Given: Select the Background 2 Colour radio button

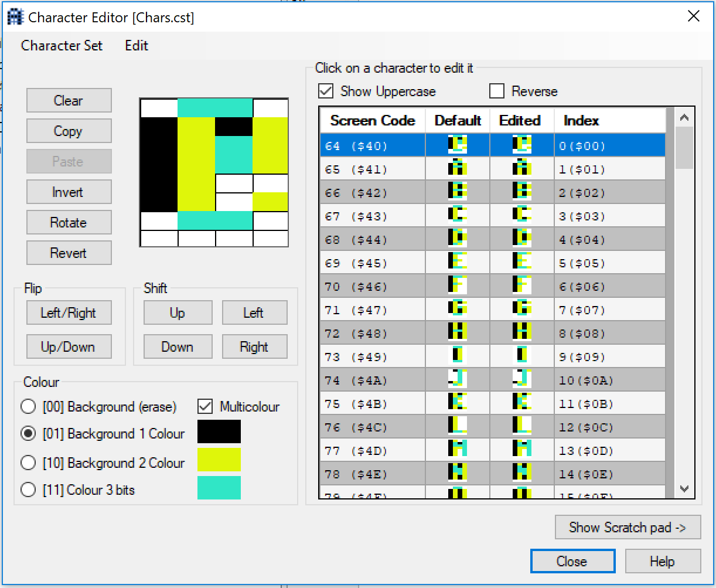Looking at the screenshot, I should (x=28, y=463).
